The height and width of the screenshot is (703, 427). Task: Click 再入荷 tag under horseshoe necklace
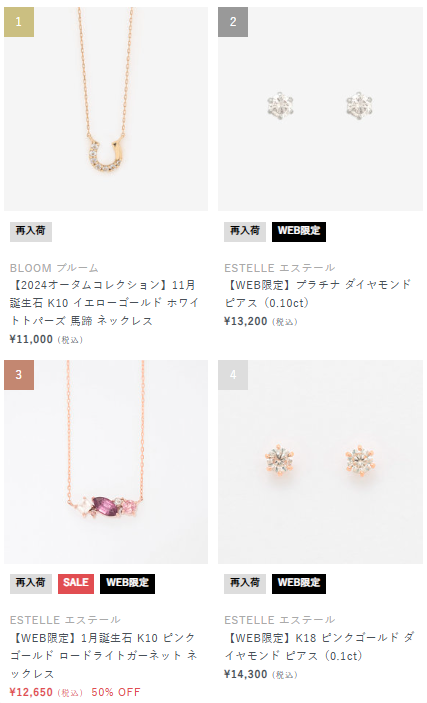[x=30, y=231]
